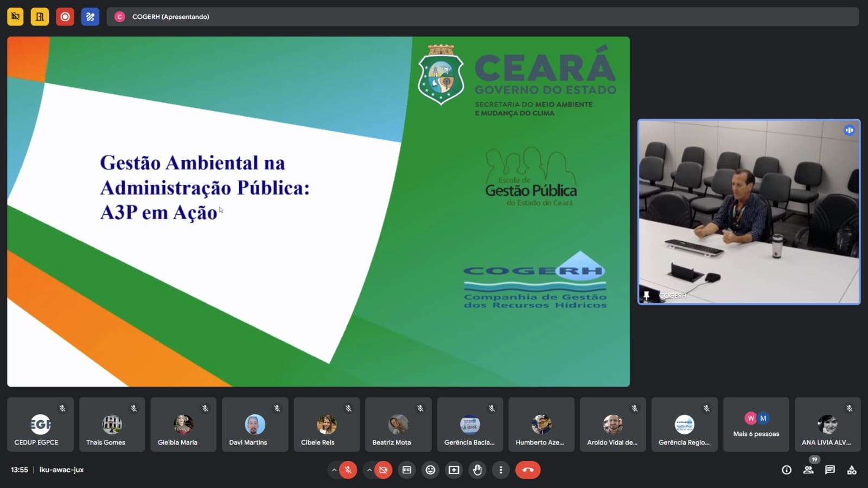
Task: Select the COGERH pinned video tile
Action: 749,211
